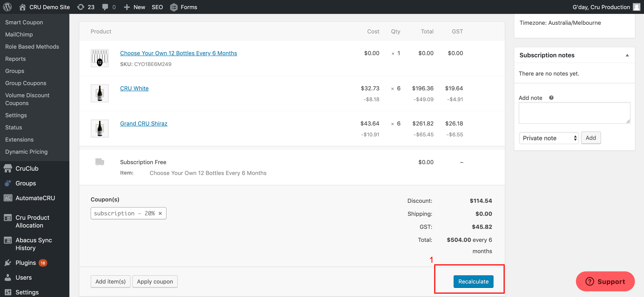This screenshot has width=644, height=297.
Task: Click the Abacus Sync History icon
Action: 8,240
